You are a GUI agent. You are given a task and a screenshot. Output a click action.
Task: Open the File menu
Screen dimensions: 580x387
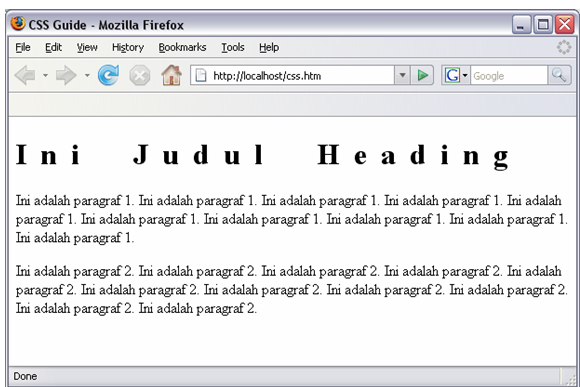point(23,47)
